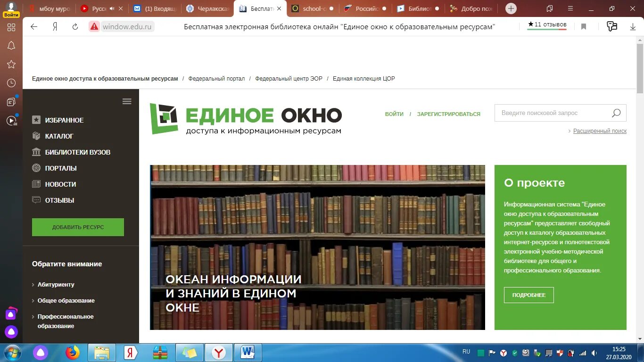Open Microsoft Word from taskbar
The width and height of the screenshot is (644, 362).
point(248,353)
